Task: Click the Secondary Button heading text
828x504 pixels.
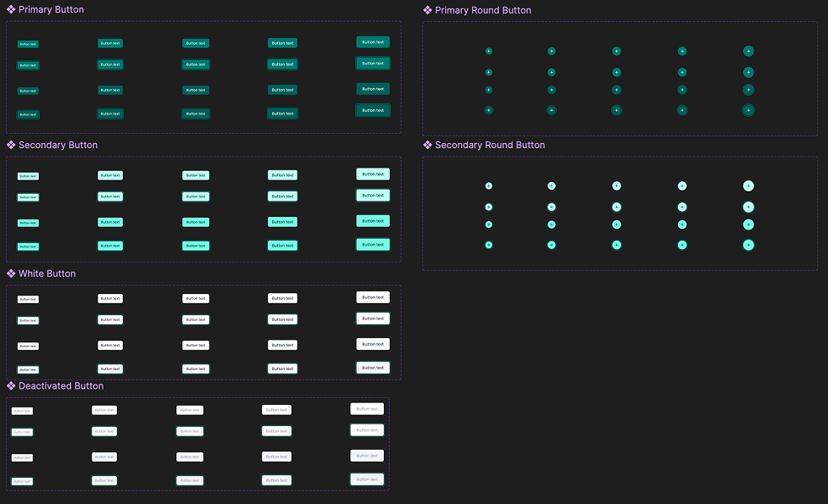Action: (59, 145)
